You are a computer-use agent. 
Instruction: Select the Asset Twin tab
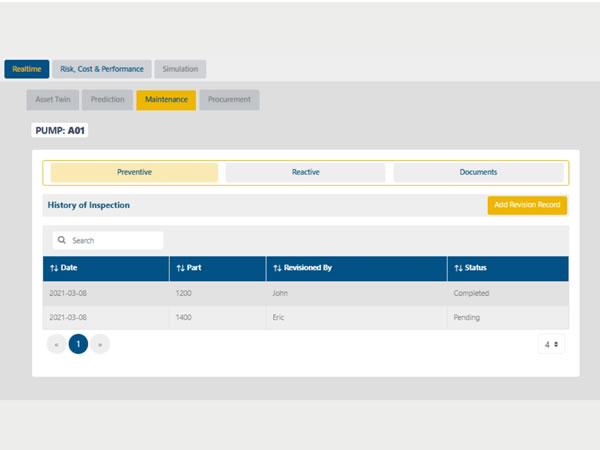point(53,100)
